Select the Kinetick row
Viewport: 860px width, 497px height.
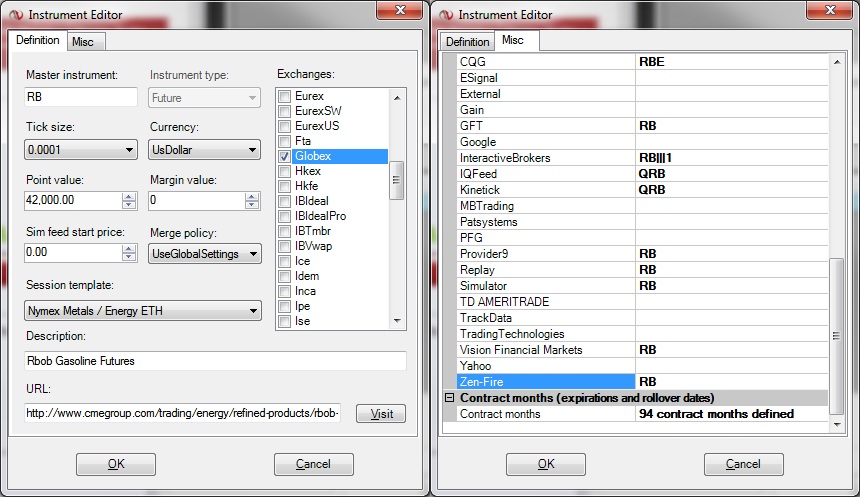(642, 190)
